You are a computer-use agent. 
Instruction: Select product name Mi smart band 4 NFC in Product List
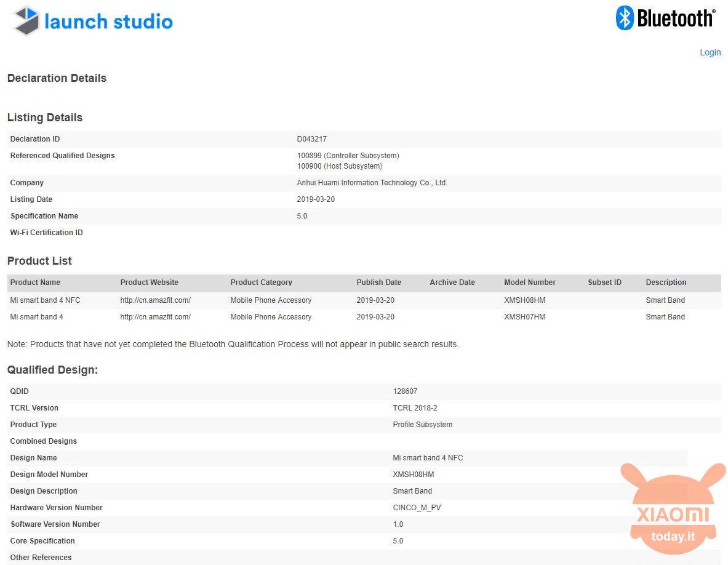[x=45, y=300]
